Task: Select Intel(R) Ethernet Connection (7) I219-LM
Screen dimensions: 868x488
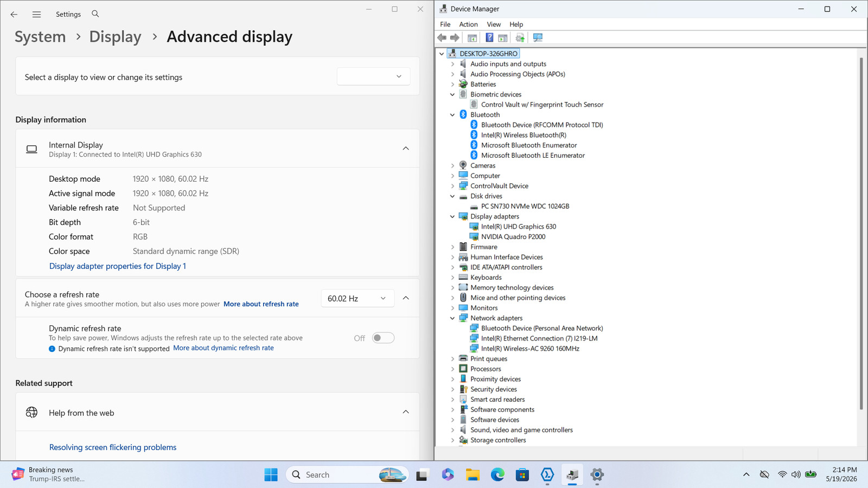Action: point(539,338)
